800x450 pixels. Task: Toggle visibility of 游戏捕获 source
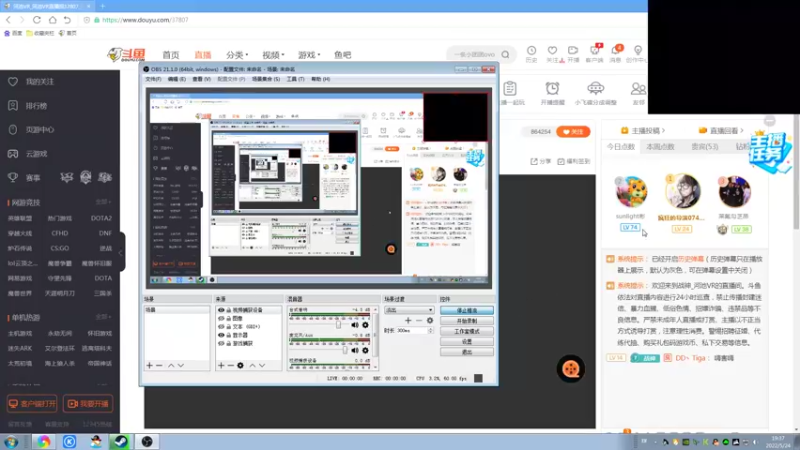click(x=221, y=343)
